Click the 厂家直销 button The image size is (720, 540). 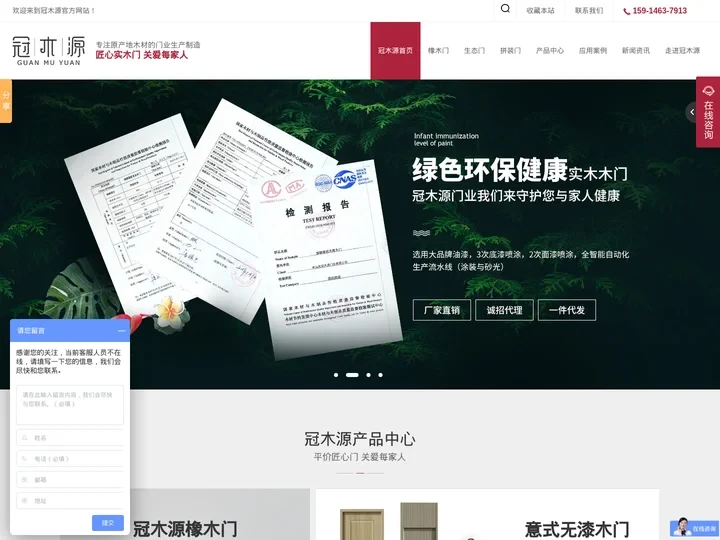pos(442,310)
